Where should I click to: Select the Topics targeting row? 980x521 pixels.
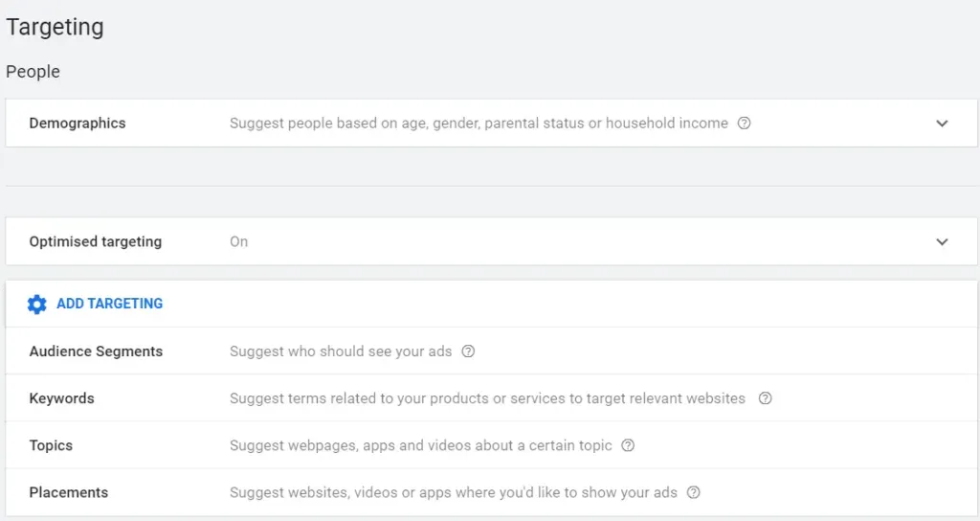[x=491, y=444]
